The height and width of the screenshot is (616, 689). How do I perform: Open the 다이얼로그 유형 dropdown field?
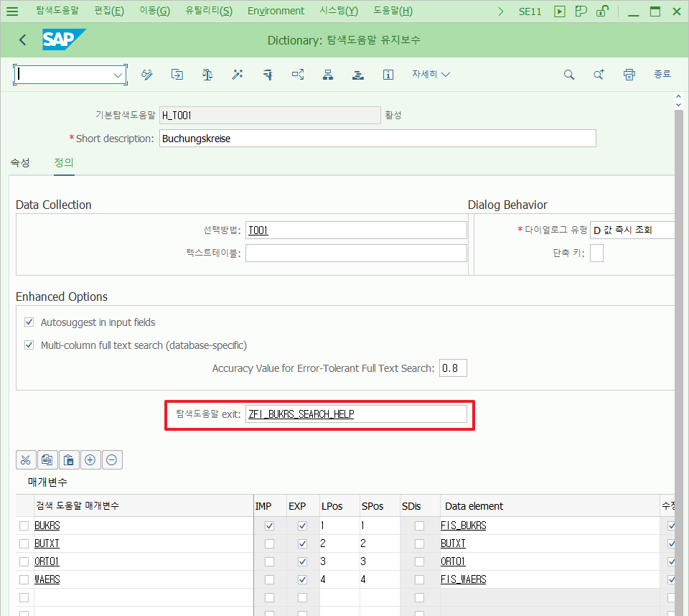click(x=632, y=230)
